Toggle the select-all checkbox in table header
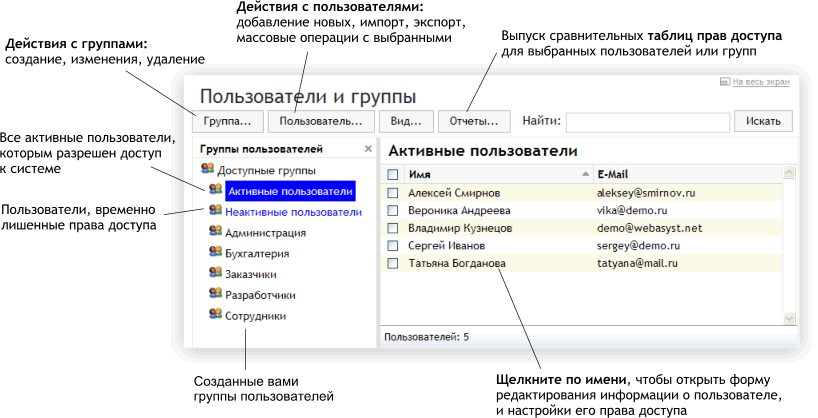The width and height of the screenshot is (818, 418). coord(393,174)
